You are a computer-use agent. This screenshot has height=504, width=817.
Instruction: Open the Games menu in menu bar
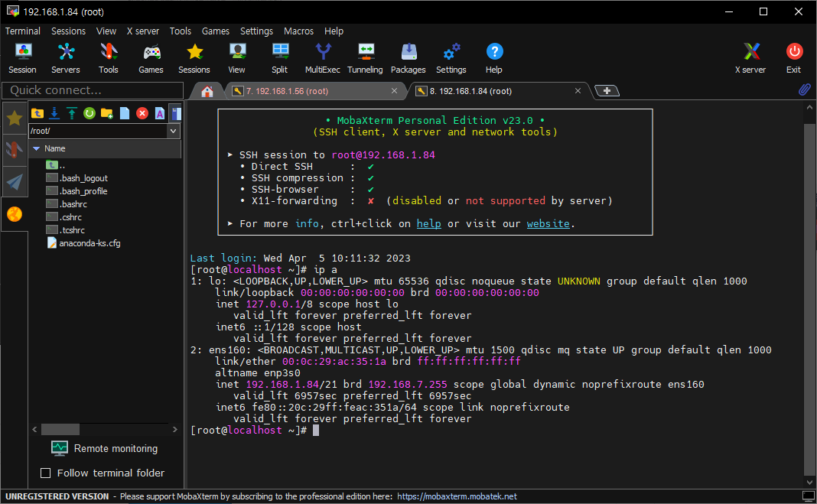(x=216, y=31)
